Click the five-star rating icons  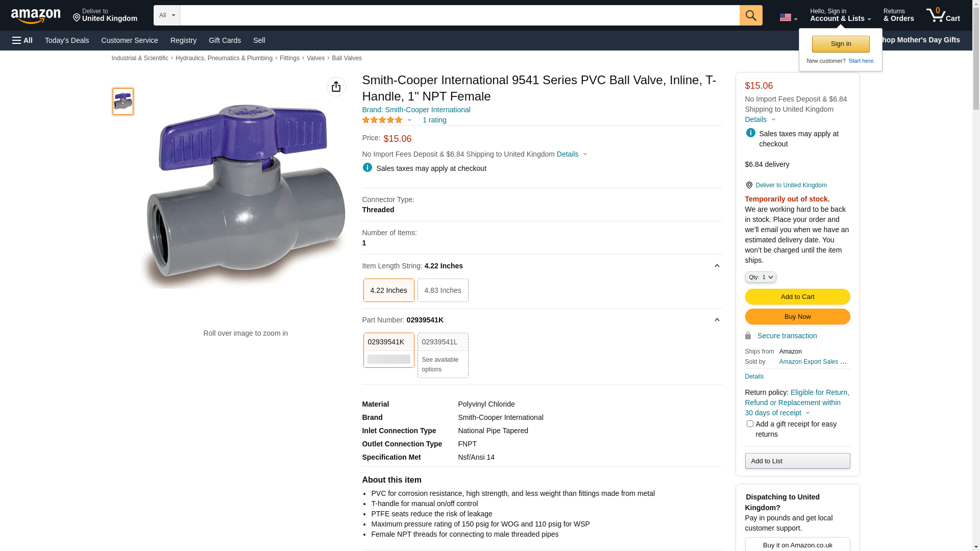point(382,120)
